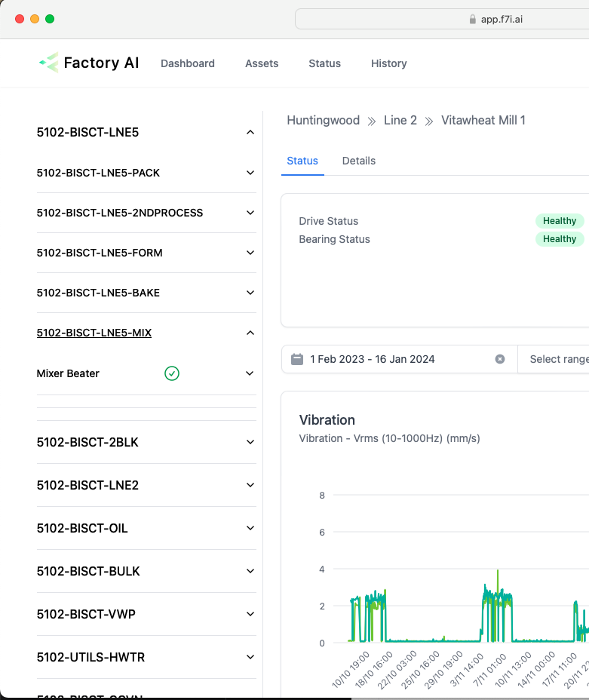Open the date range 1 Feb 2023 field
This screenshot has height=700, width=589.
coord(400,359)
